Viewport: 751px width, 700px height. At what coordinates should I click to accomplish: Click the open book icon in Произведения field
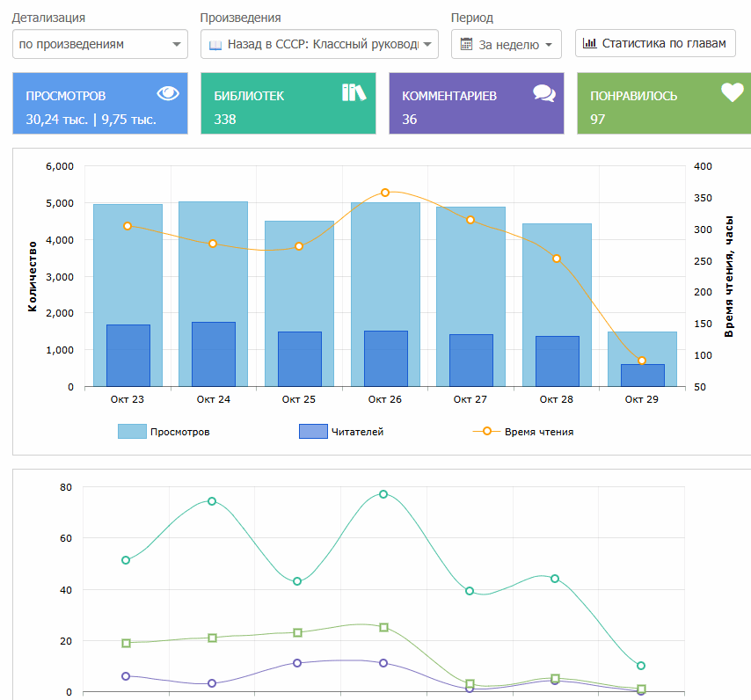click(x=215, y=44)
